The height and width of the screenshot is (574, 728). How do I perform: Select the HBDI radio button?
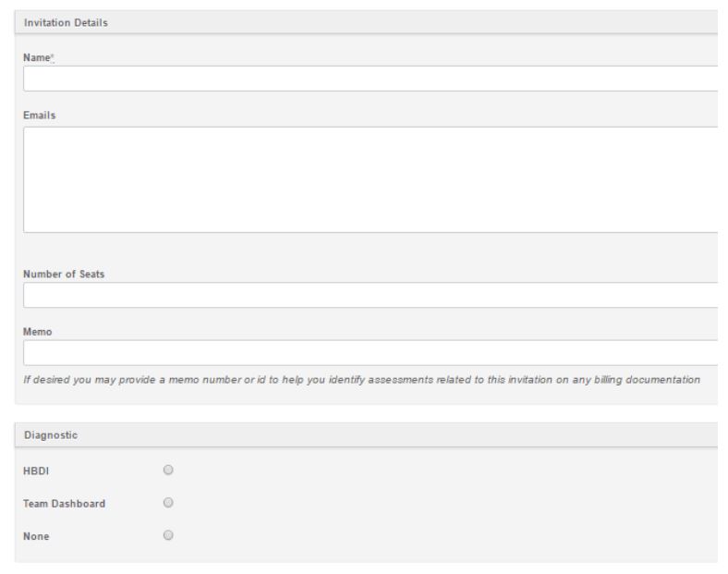pos(168,470)
